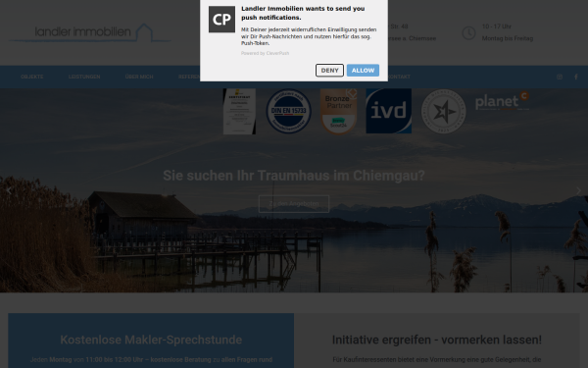Go to next slide with right arrow
Viewport: 588px width, 368px height.
click(578, 190)
